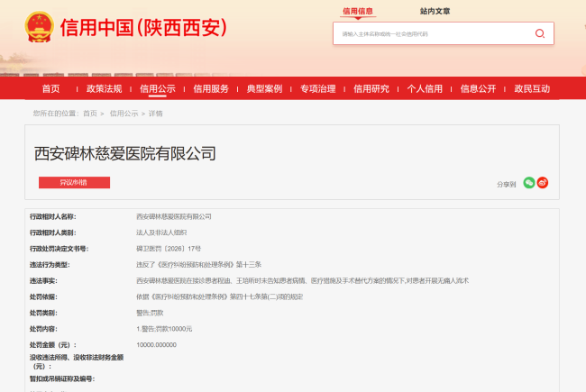Open the 专项治理 nav menu
Viewport: 586px width, 392px height.
click(318, 88)
